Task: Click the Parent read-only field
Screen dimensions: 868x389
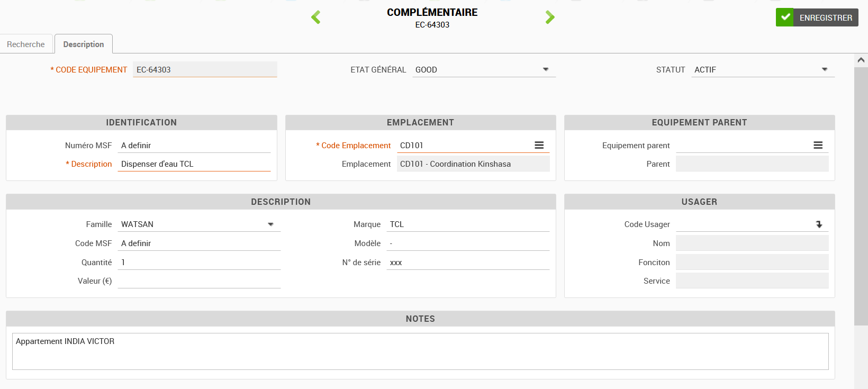Action: (x=752, y=164)
